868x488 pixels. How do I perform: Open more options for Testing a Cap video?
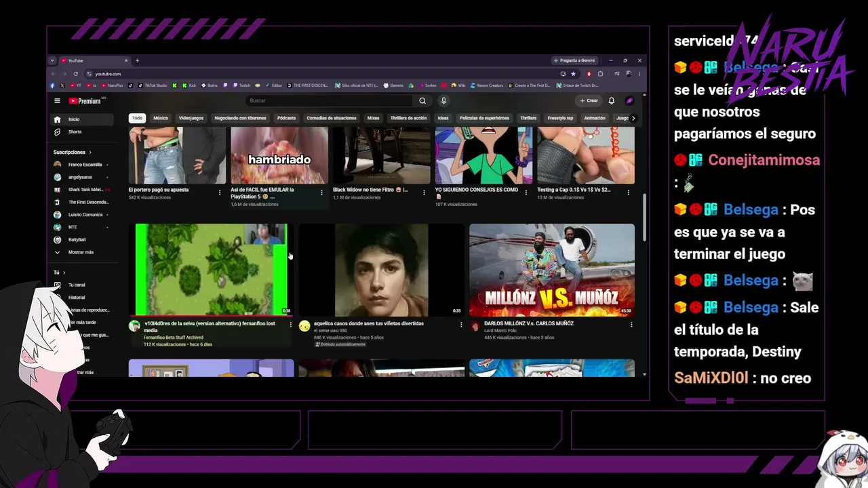(629, 192)
